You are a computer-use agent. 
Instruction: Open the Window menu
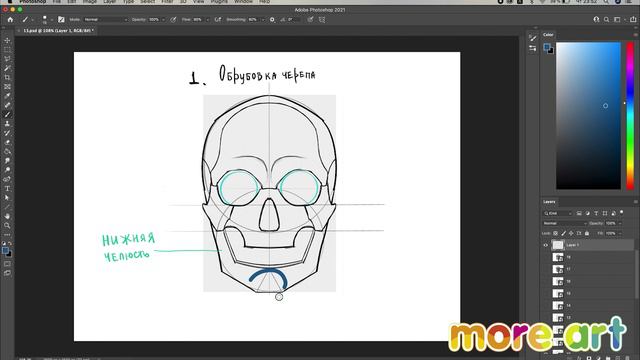click(x=243, y=2)
